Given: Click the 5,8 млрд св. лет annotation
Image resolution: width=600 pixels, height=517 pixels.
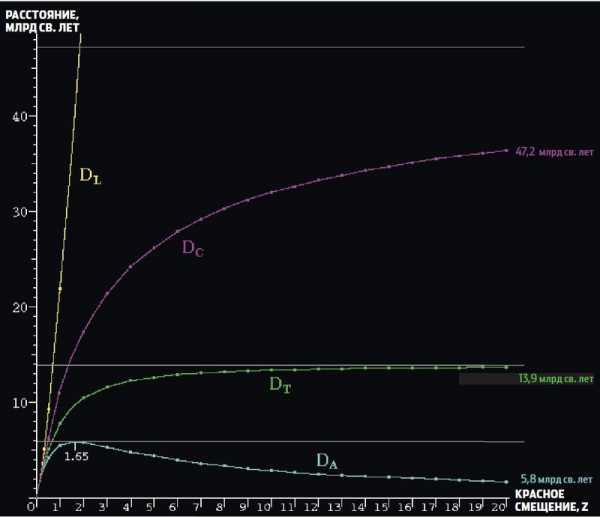Looking at the screenshot, I should point(556,479).
